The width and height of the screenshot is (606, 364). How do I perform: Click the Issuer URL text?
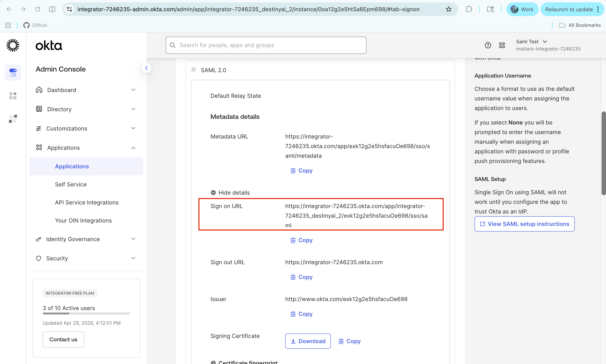point(346,299)
